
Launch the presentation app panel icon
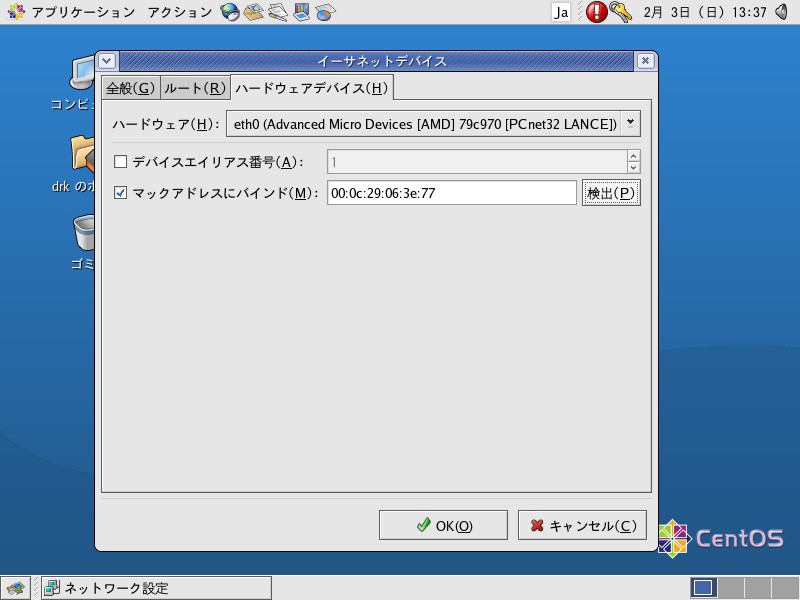click(x=301, y=12)
